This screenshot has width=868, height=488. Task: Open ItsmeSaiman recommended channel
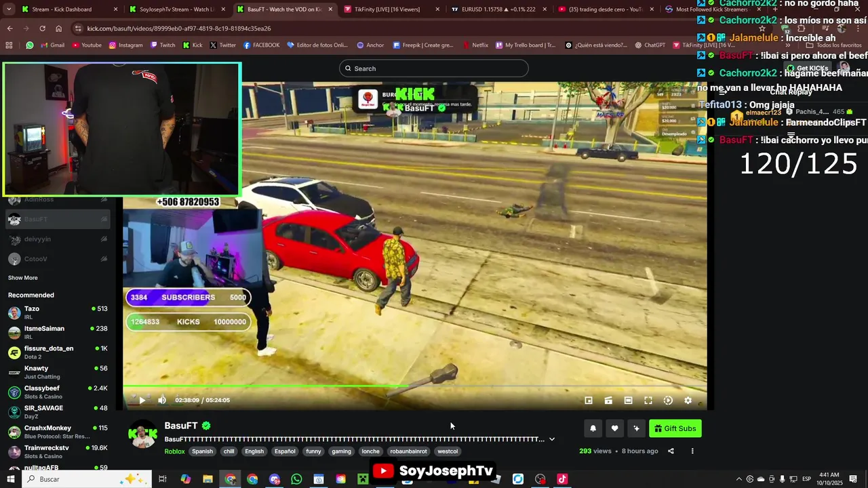(x=58, y=332)
